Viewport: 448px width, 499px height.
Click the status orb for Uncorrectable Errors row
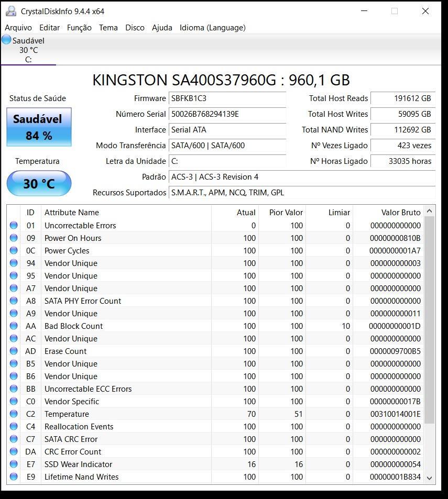[x=14, y=225]
